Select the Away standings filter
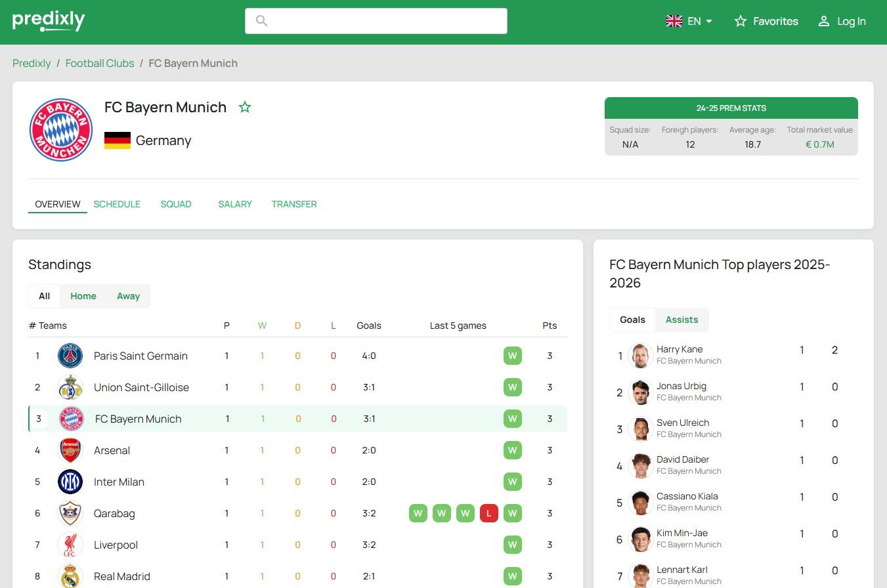Viewport: 887px width, 588px height. [128, 296]
